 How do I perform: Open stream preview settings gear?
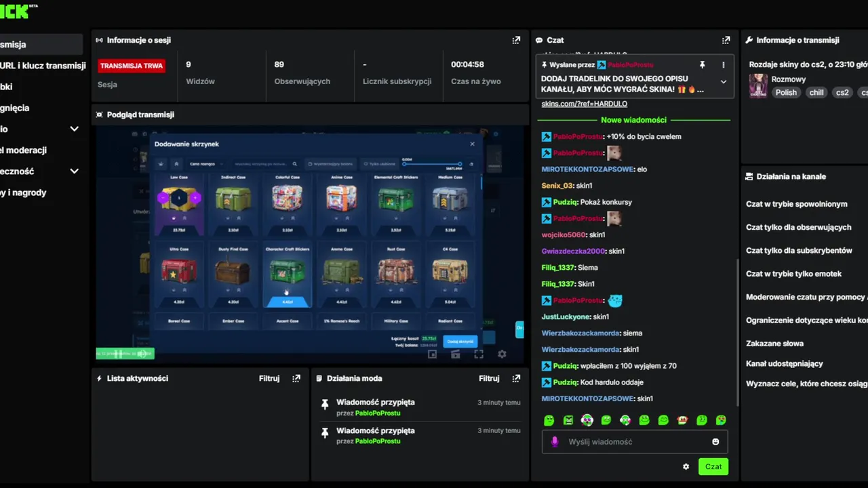(502, 354)
